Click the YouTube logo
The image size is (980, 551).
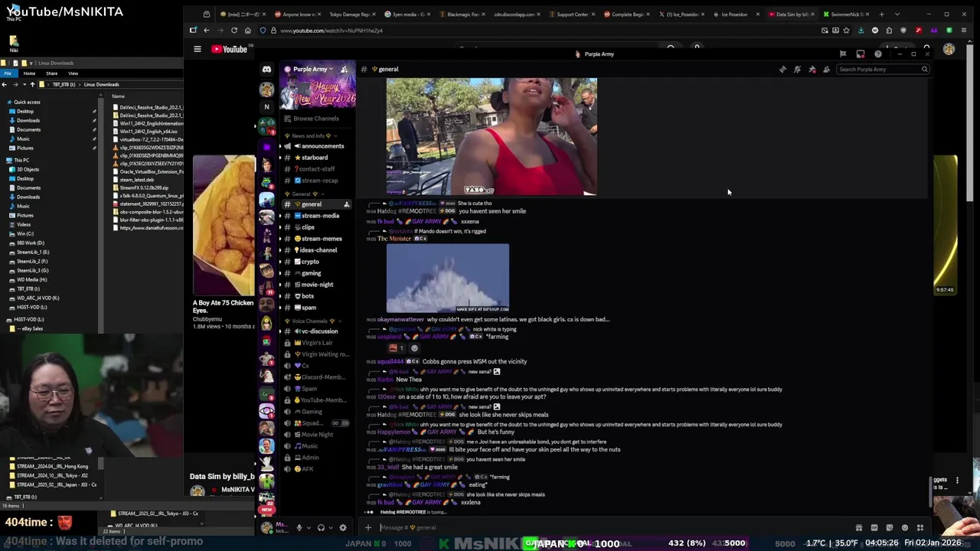click(230, 49)
